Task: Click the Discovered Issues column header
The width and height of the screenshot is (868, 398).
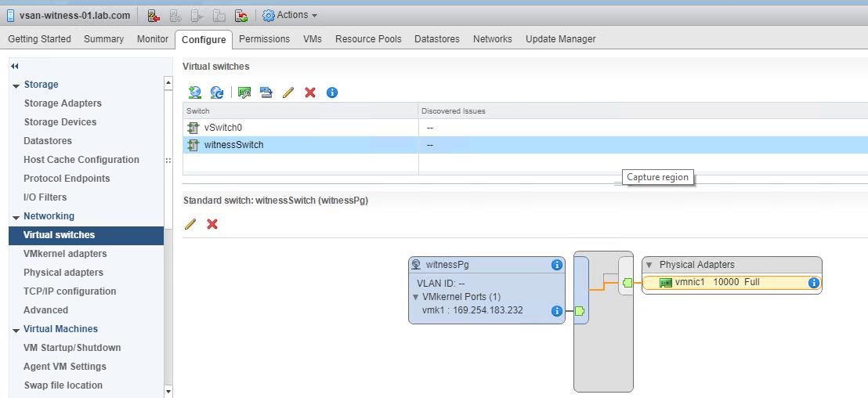Action: tap(643, 110)
